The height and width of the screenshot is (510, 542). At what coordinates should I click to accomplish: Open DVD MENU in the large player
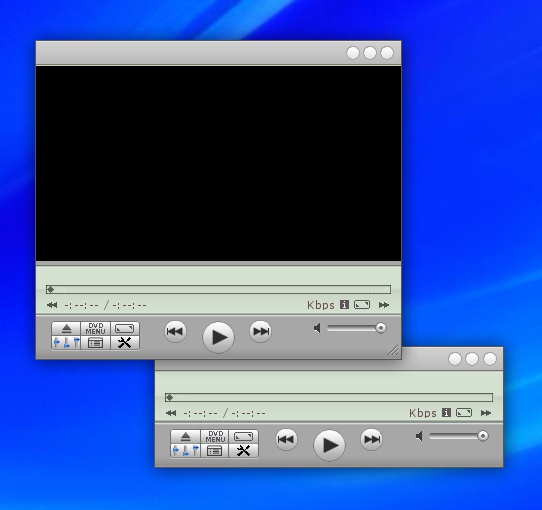pyautogui.click(x=96, y=328)
